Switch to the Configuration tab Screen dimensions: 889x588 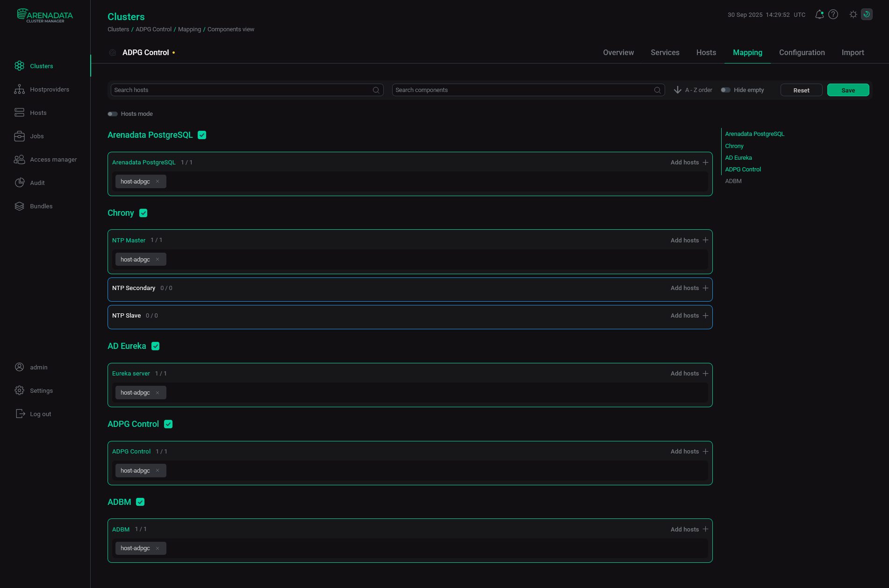[802, 52]
